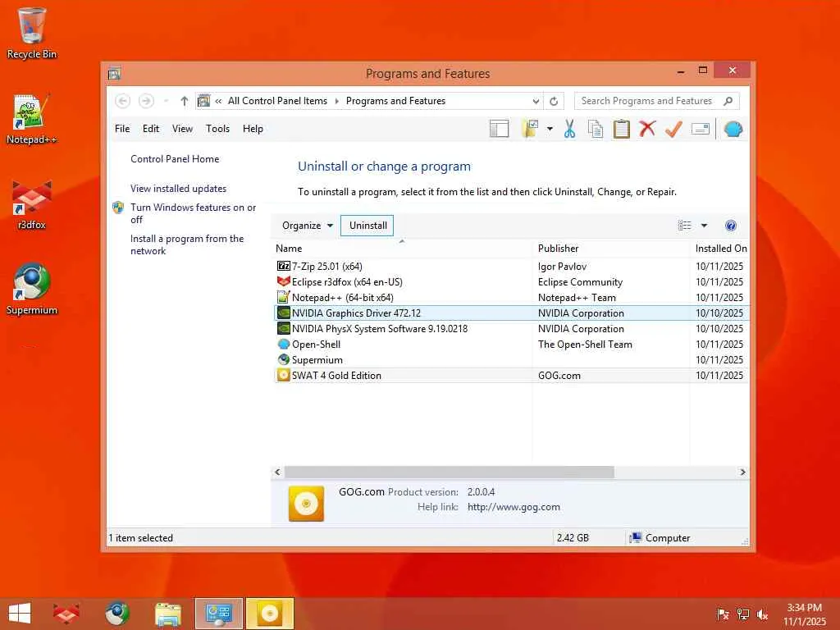Click the GOG disc icon in details pane
Image resolution: width=840 pixels, height=630 pixels.
pos(306,504)
